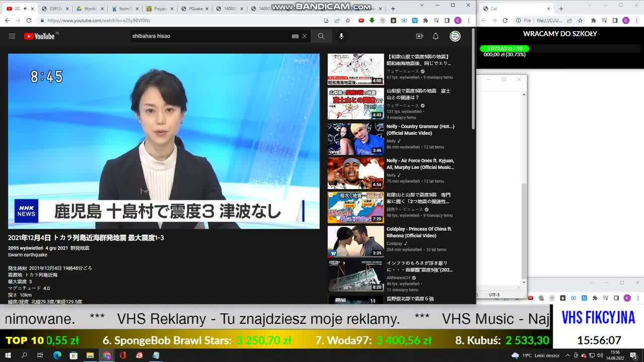Image resolution: width=644 pixels, height=362 pixels.
Task: Open the Chrome three-dot menu
Action: (468, 21)
